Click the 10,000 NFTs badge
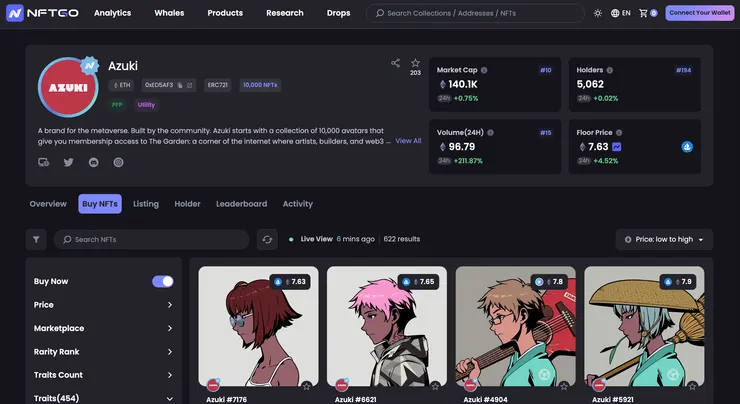 (x=261, y=85)
